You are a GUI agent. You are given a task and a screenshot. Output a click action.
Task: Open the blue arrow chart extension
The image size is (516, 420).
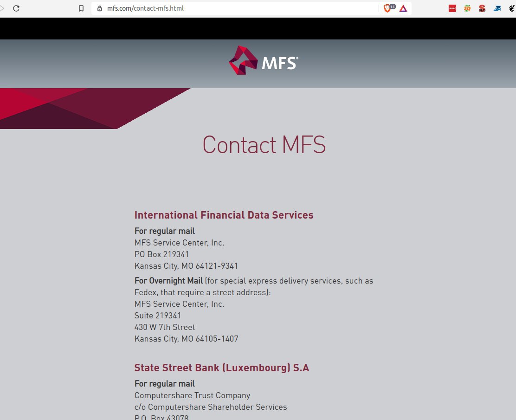[497, 8]
